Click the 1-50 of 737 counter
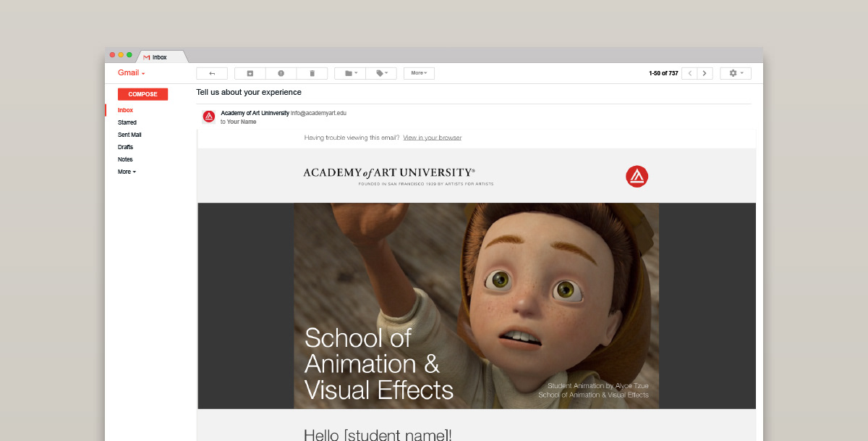Image resolution: width=868 pixels, height=441 pixels. pyautogui.click(x=663, y=73)
